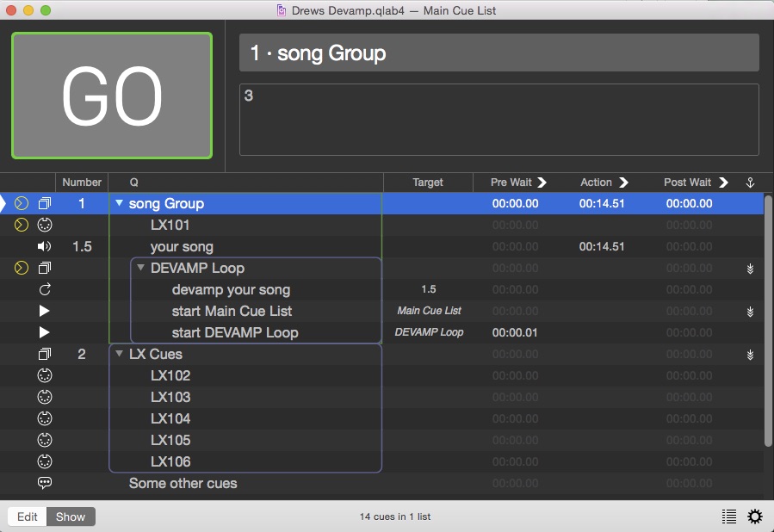Switch to Show mode
774x532 pixels.
[71, 517]
